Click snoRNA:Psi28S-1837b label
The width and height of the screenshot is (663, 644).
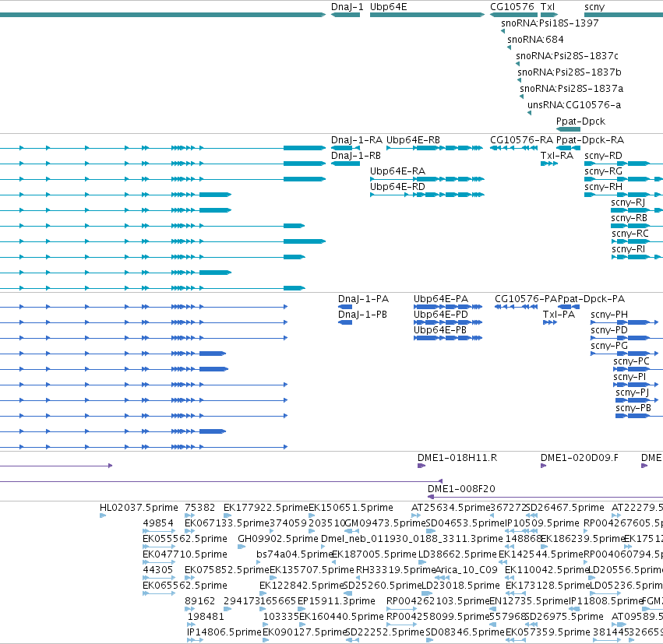pyautogui.click(x=570, y=72)
